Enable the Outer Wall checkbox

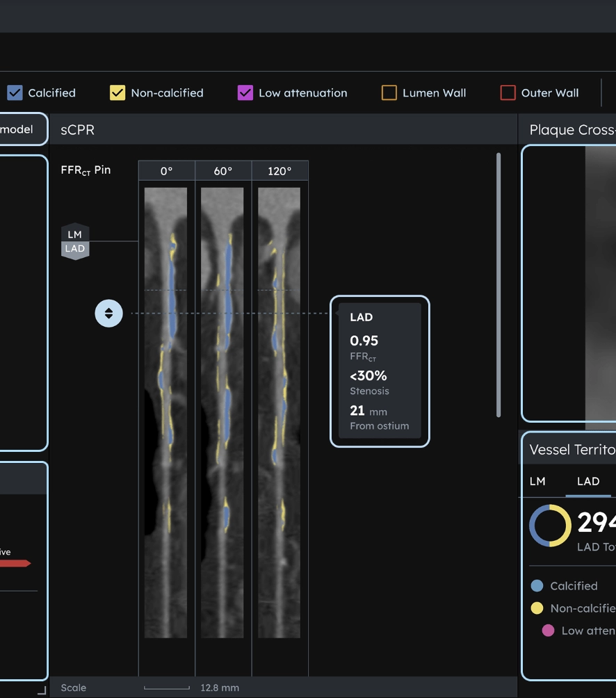click(x=508, y=92)
